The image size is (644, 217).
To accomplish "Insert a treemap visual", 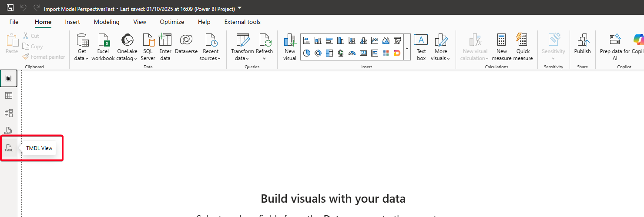I will [x=329, y=53].
